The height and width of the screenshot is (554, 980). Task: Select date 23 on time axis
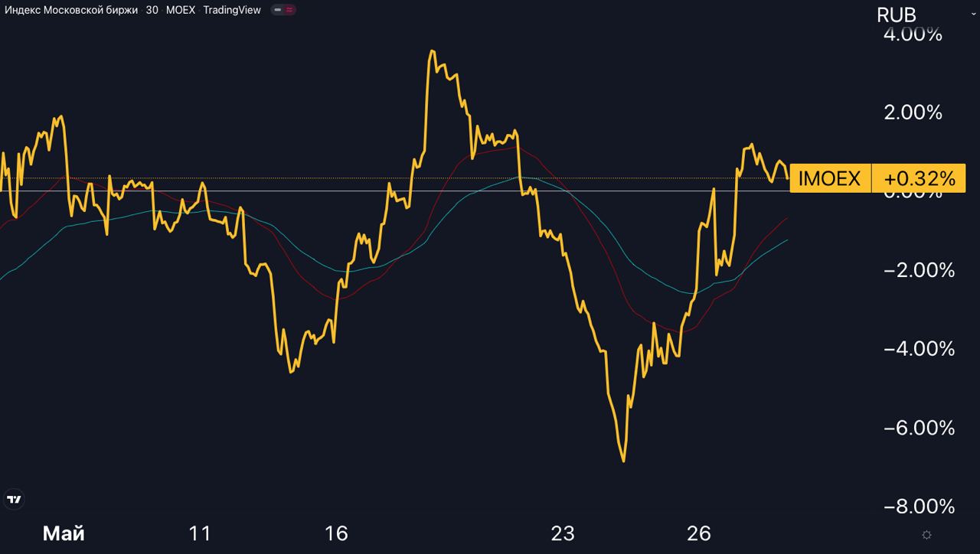click(x=563, y=533)
